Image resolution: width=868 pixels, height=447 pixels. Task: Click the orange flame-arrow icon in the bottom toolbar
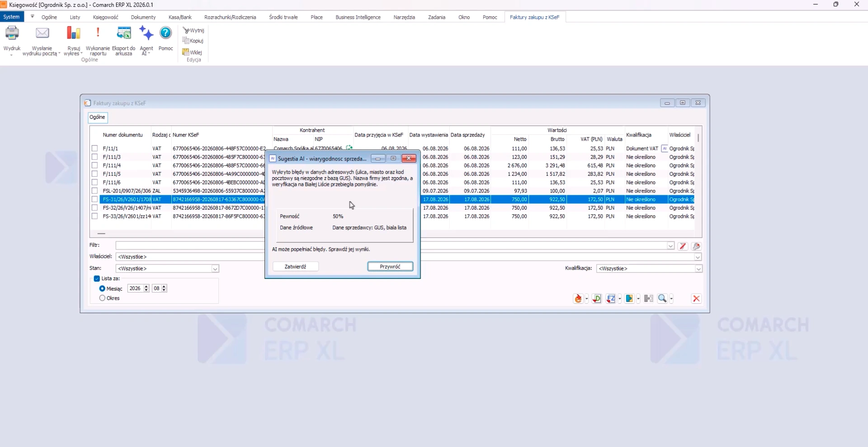click(x=578, y=299)
